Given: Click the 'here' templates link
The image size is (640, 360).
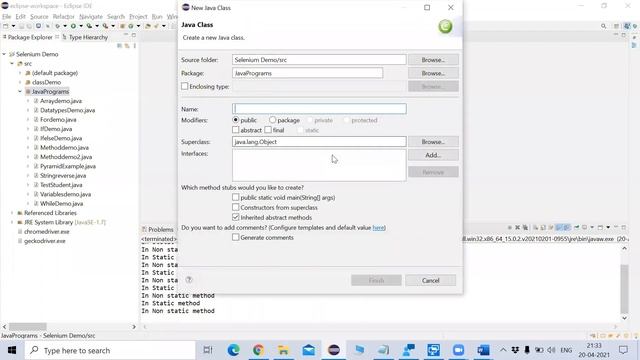Looking at the screenshot, I should click(x=378, y=227).
